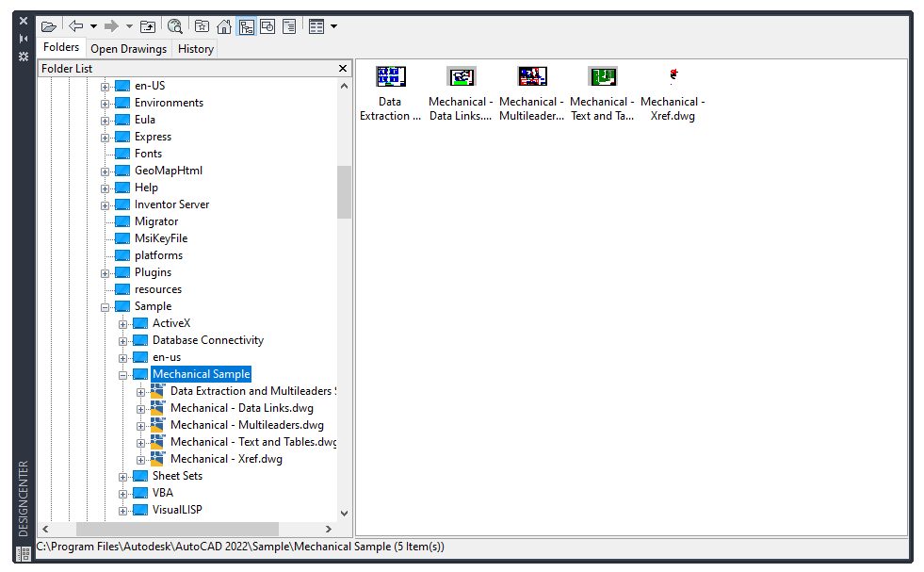924x572 pixels.
Task: Click the Up one level icon
Action: pyautogui.click(x=148, y=26)
